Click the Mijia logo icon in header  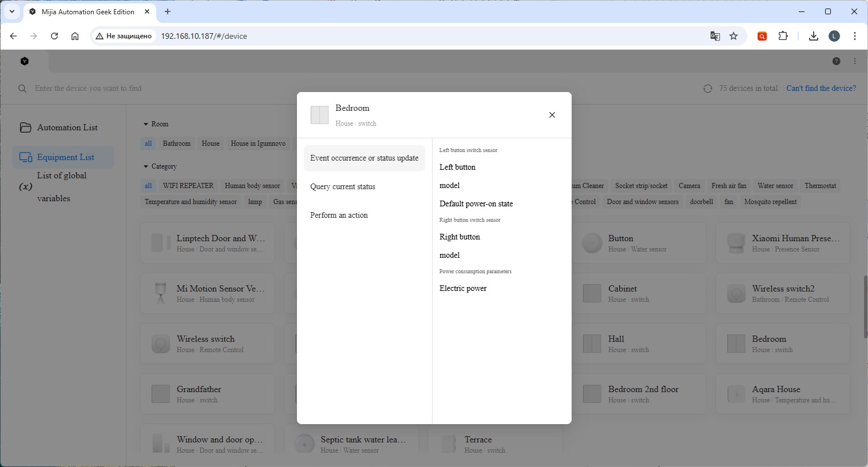coord(25,61)
